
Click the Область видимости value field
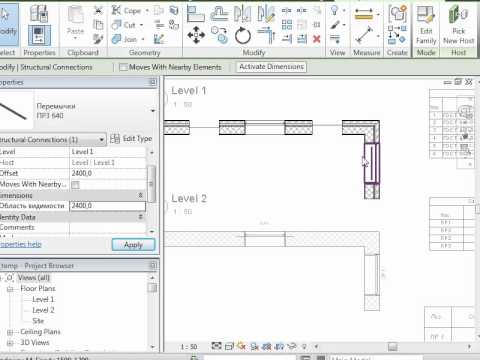coord(107,206)
